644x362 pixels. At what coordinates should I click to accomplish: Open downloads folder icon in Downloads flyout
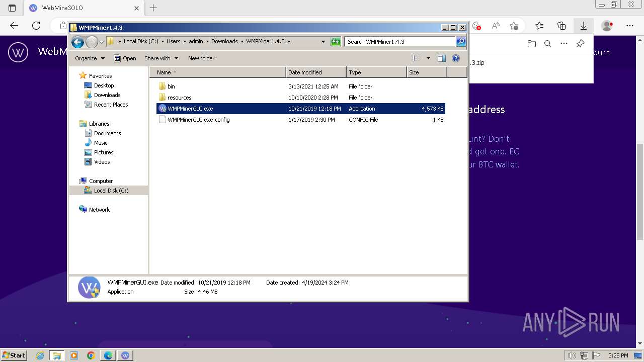point(532,44)
